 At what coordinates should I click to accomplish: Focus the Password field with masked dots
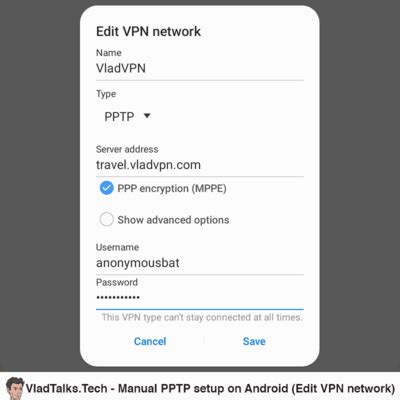click(200, 297)
